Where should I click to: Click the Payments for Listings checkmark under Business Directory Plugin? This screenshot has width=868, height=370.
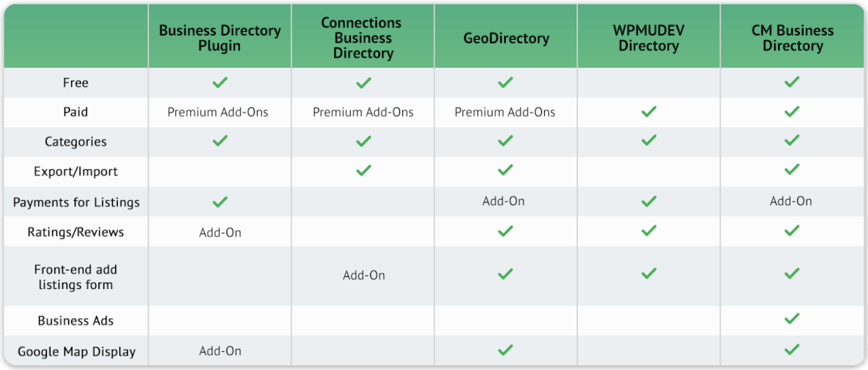click(220, 202)
